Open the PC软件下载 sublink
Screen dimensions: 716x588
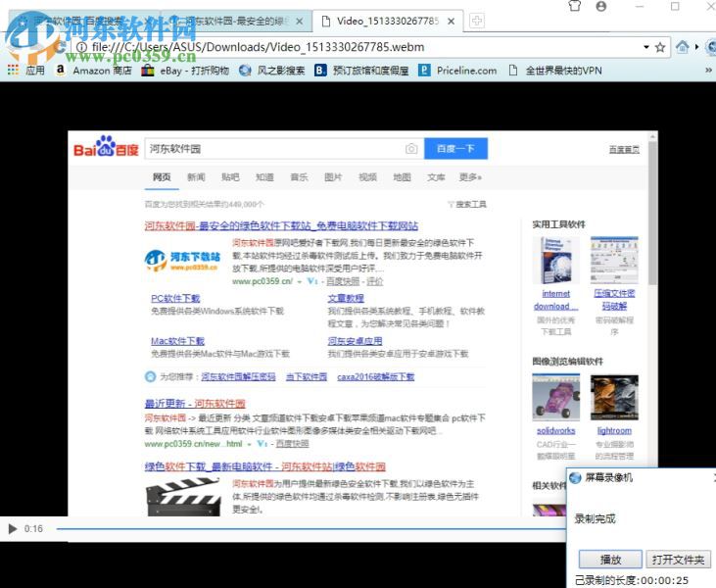175,298
